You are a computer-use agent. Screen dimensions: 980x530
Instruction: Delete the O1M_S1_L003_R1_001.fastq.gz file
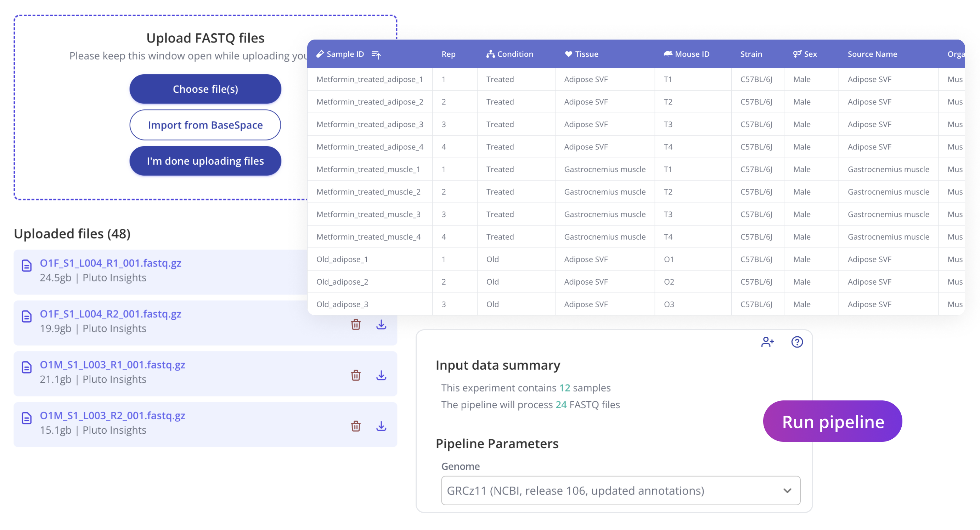[x=355, y=375]
